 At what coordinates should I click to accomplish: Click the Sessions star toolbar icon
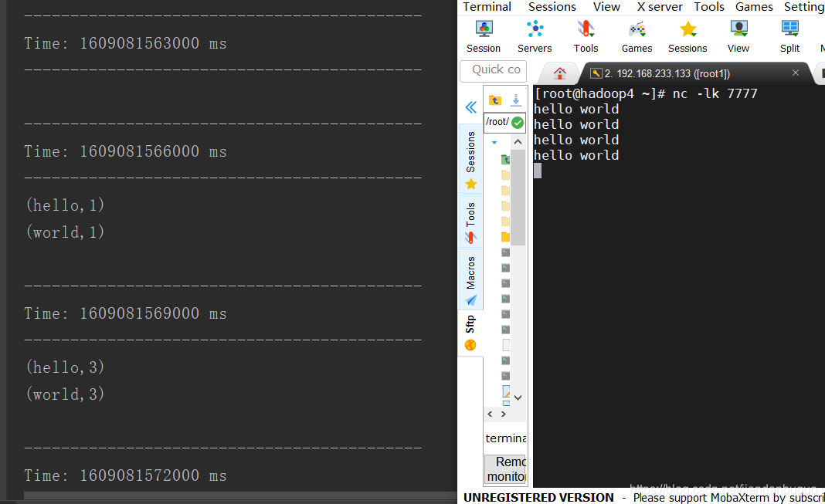point(687,36)
